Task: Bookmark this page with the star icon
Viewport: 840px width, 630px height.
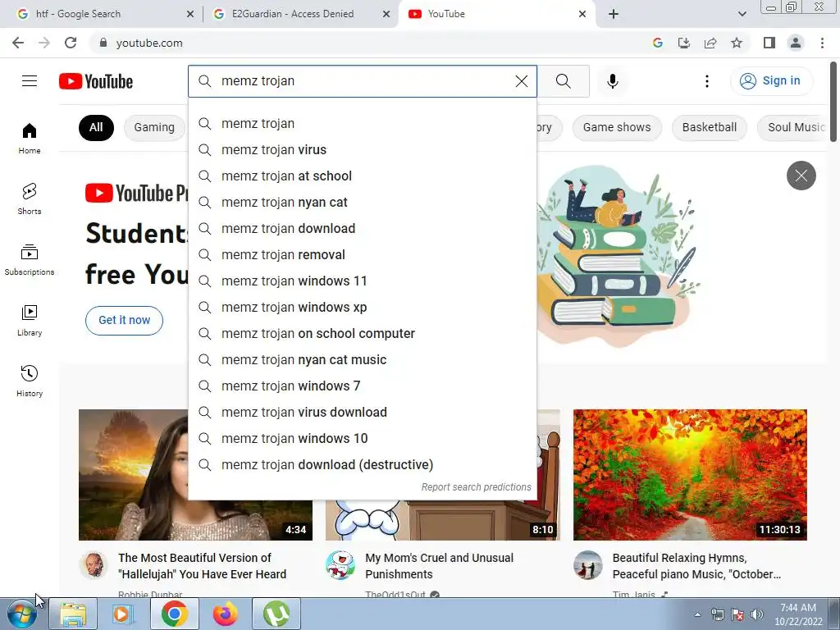Action: click(x=737, y=43)
